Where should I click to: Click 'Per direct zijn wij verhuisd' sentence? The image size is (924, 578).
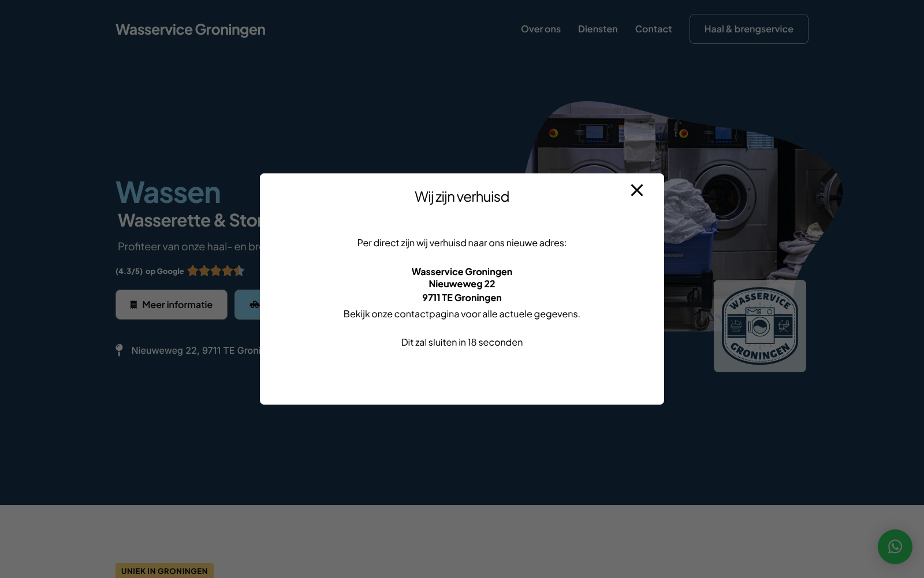(x=462, y=243)
